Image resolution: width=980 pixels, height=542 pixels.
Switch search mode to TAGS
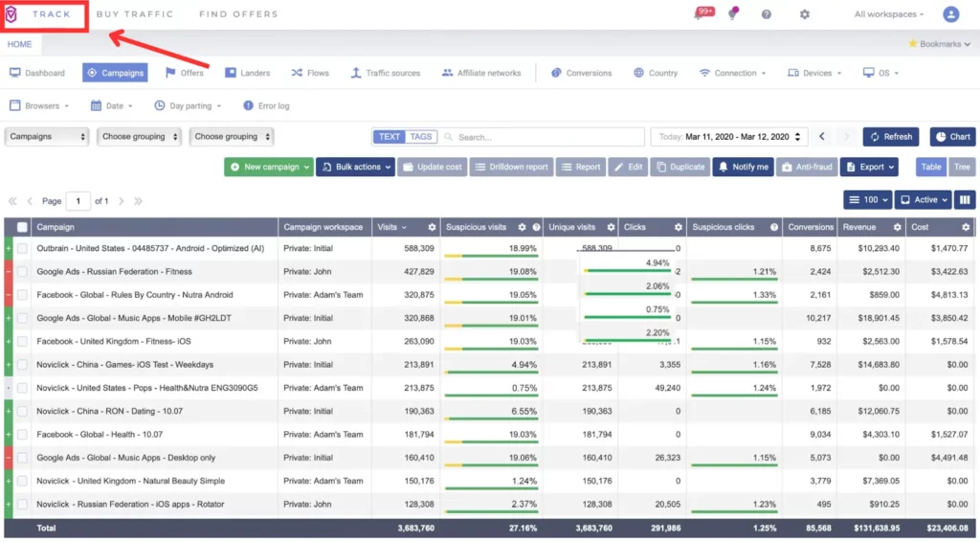(421, 136)
